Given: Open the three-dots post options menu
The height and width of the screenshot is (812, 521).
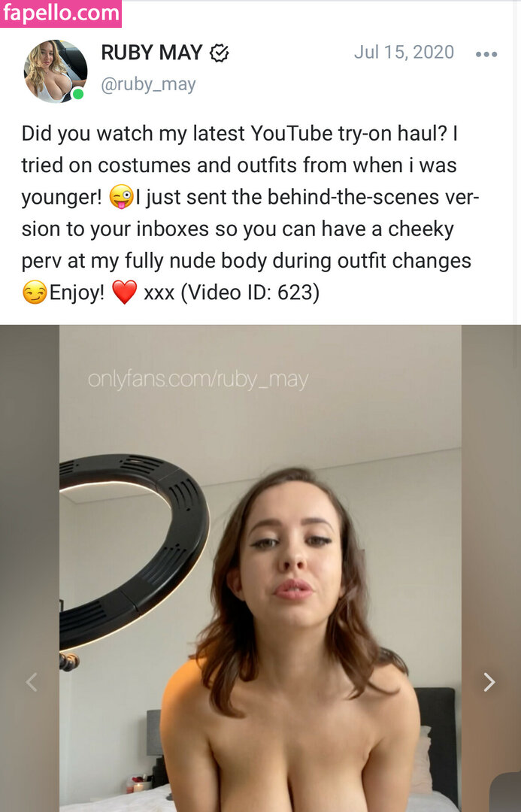Looking at the screenshot, I should (486, 54).
